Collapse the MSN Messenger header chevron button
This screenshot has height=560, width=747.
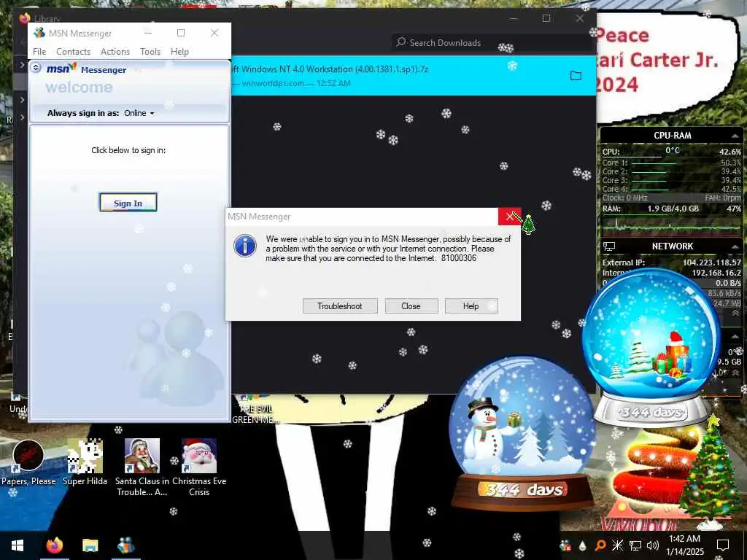pos(36,68)
